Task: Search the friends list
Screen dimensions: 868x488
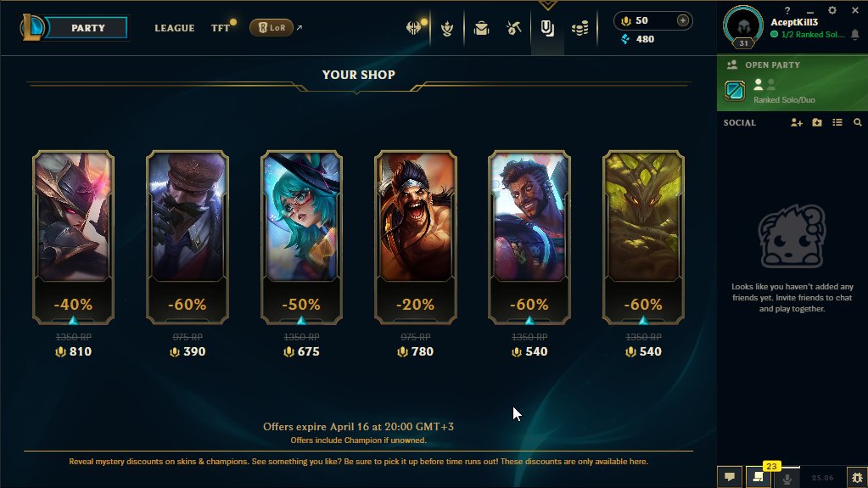Action: [858, 122]
